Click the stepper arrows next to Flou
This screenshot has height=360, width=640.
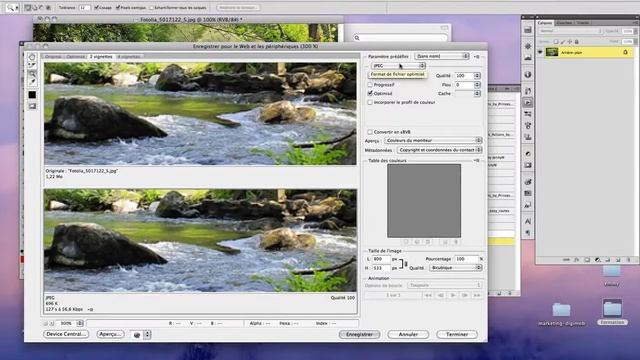477,84
